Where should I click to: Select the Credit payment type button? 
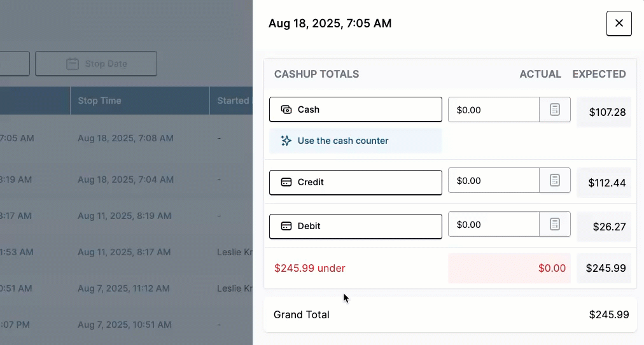pyautogui.click(x=356, y=182)
